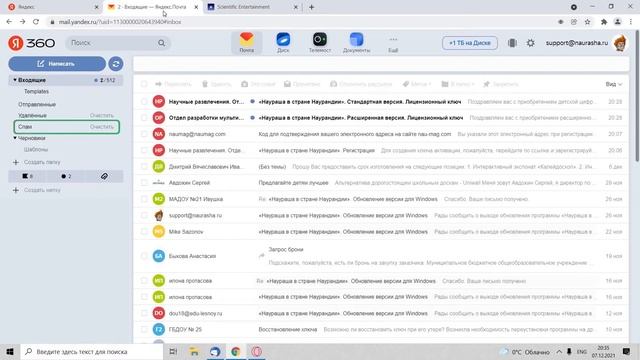Select checkbox for Mike Sazonov message
This screenshot has height=360, width=640.
(x=144, y=232)
